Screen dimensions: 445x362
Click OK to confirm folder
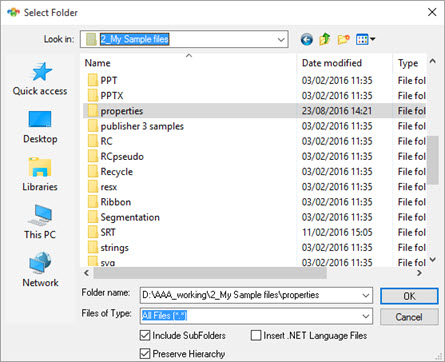pyautogui.click(x=409, y=296)
